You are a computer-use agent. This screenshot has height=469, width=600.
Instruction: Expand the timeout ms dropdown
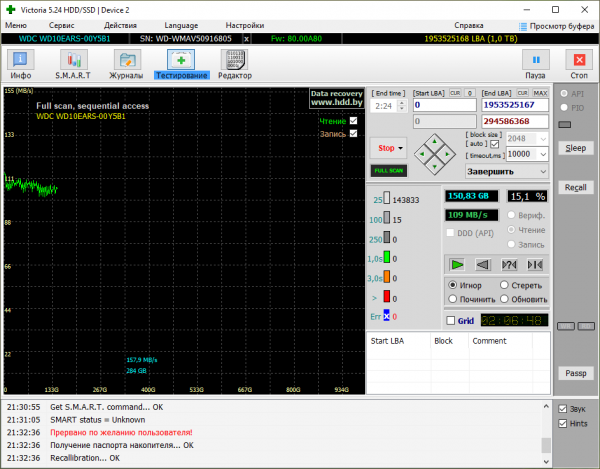click(544, 155)
